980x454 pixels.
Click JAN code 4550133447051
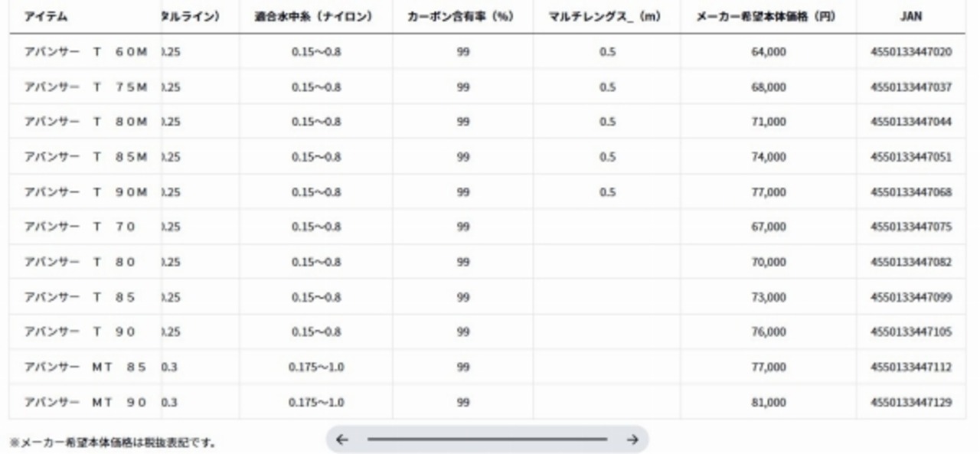coord(911,158)
